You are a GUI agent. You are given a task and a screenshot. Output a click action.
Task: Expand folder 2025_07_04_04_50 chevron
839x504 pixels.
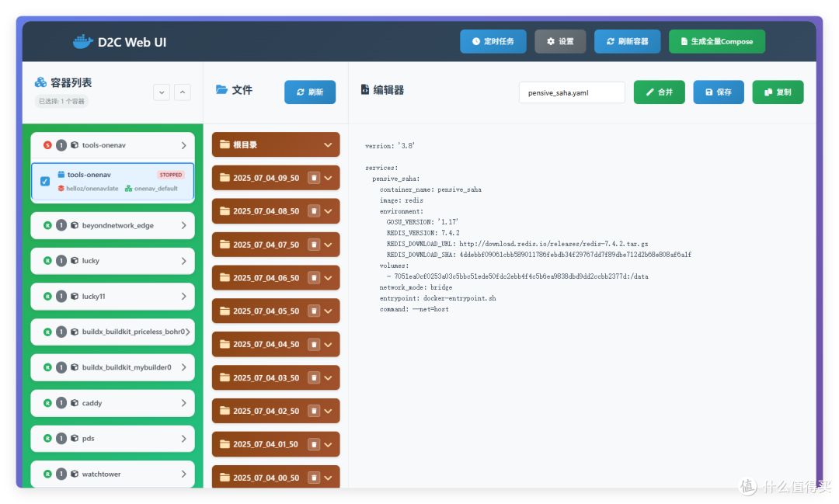pyautogui.click(x=328, y=345)
